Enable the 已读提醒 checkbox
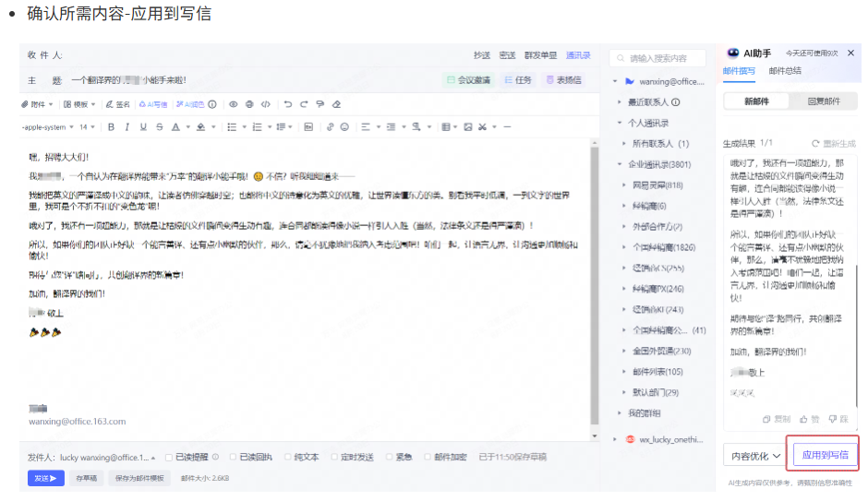The width and height of the screenshot is (868, 501). tap(169, 458)
